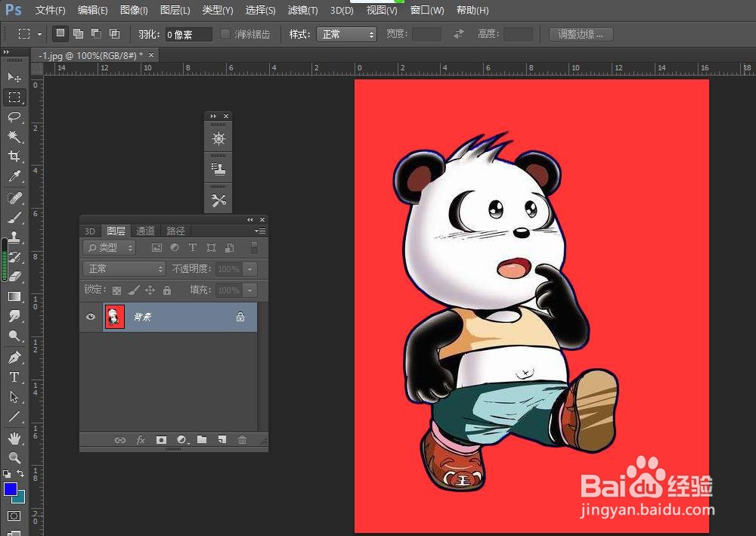Select the Pen tool

tap(14, 358)
